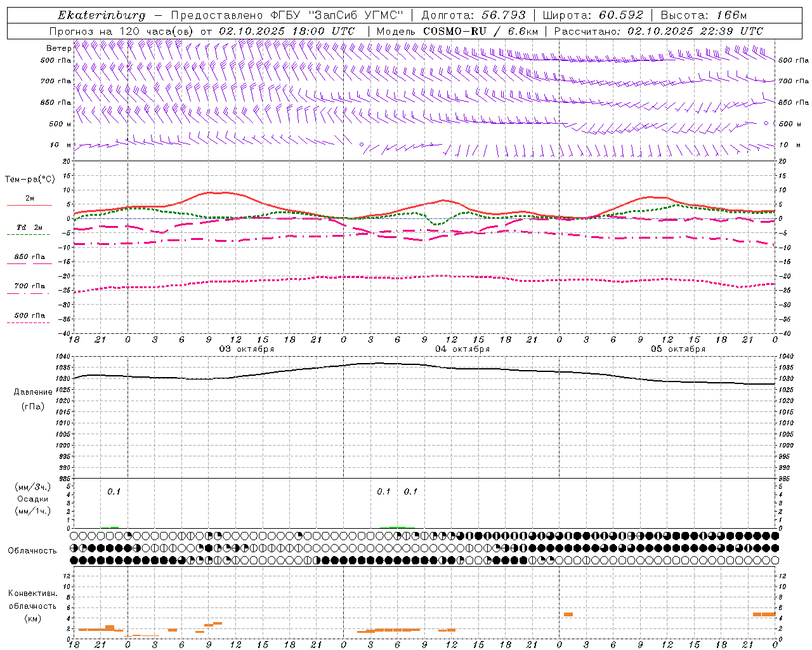
Task: Click the green precipitation bump on 04 октября morning
Action: 398,527
